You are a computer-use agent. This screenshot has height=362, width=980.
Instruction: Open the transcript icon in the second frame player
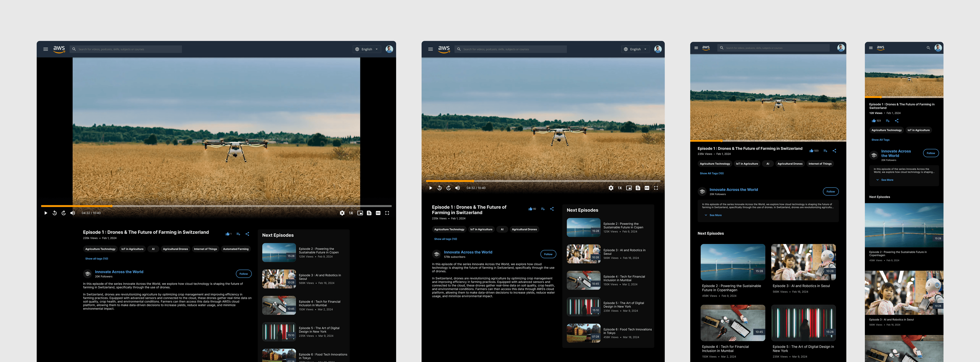coord(638,188)
